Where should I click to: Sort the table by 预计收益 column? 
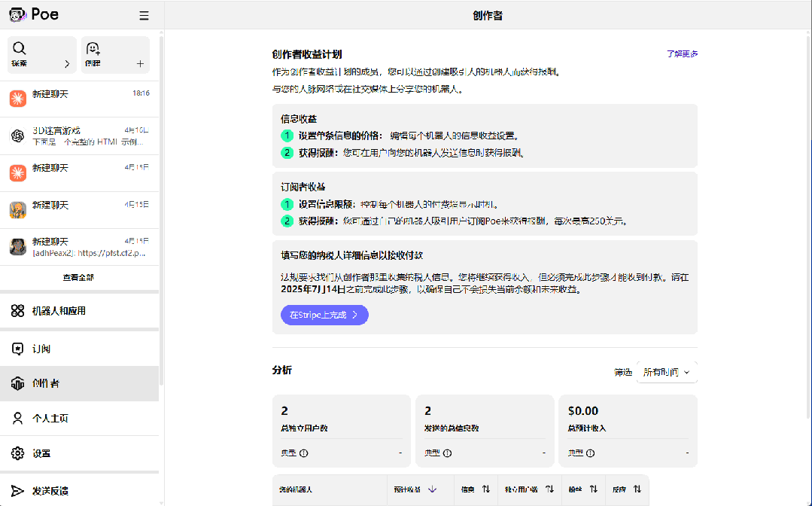[x=419, y=489]
